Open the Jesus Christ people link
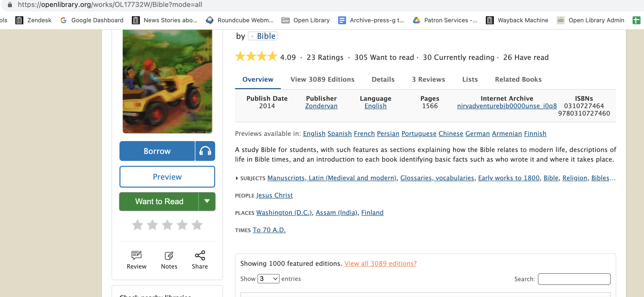Viewport: 644px width, 297px height. pyautogui.click(x=274, y=196)
